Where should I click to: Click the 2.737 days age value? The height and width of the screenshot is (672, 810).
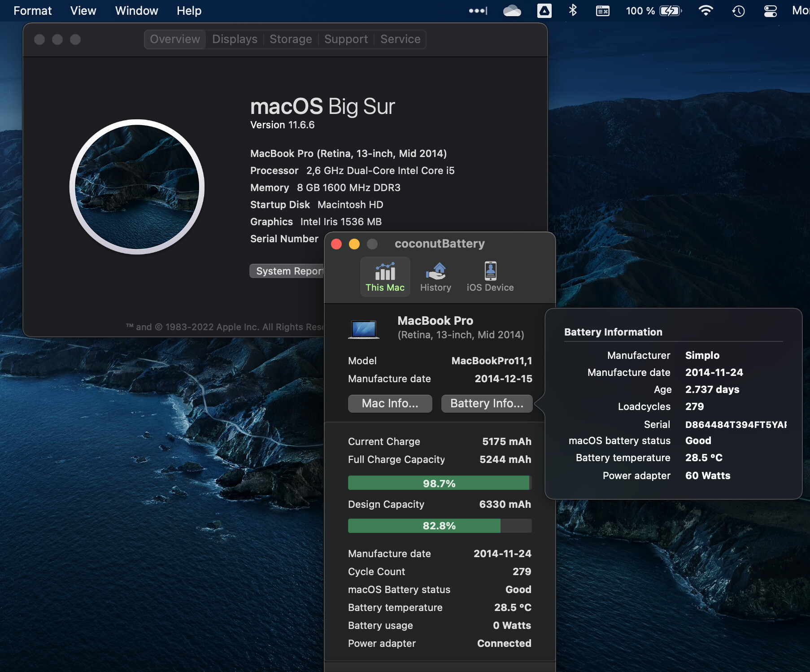712,389
